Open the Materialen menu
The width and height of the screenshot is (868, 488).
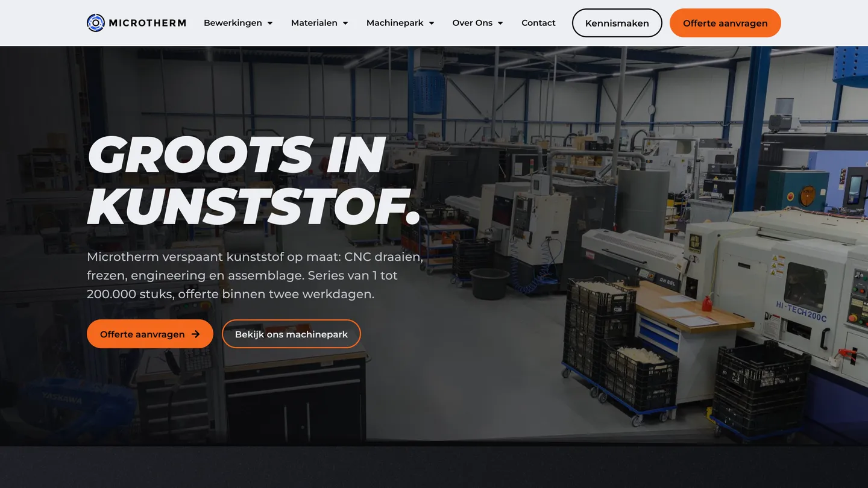pos(314,23)
